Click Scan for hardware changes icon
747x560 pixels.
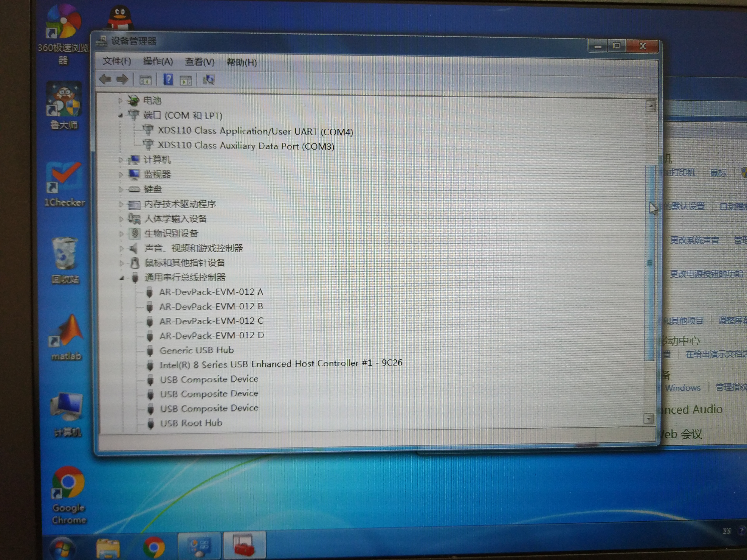tap(208, 80)
